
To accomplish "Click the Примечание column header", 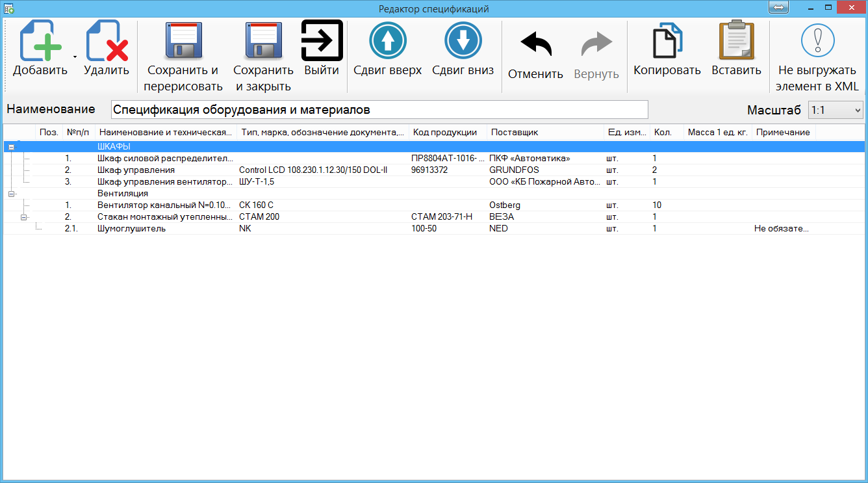I will click(x=784, y=132).
